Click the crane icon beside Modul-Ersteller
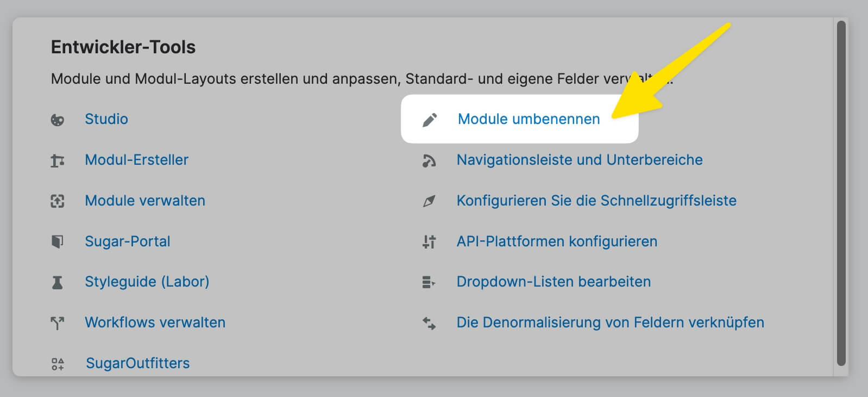 pyautogui.click(x=57, y=160)
